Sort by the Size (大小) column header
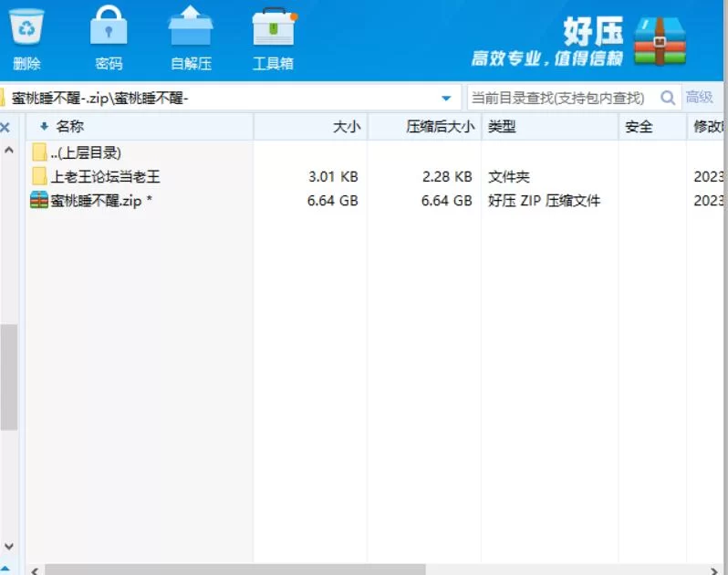Screen dimensions: 728x575 [347, 127]
